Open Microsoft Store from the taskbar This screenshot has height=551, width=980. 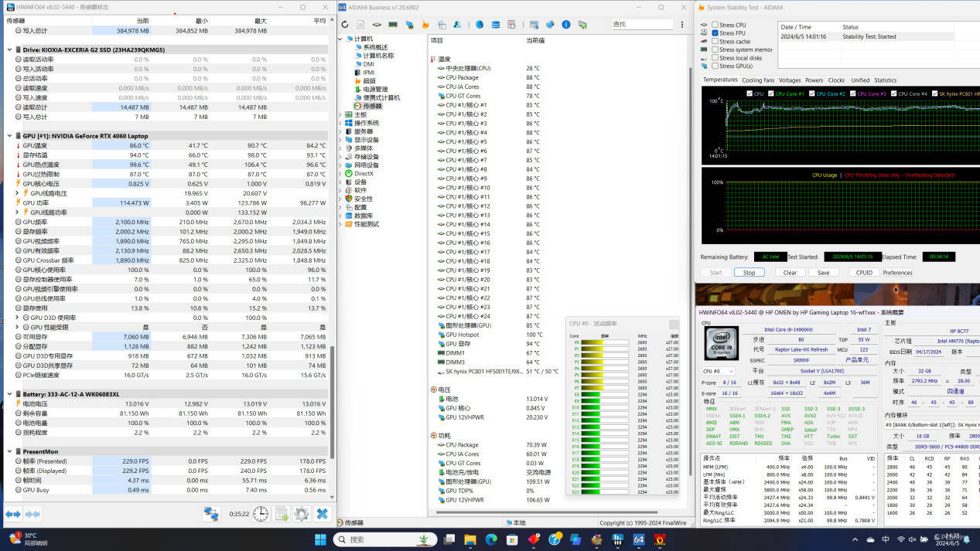[513, 539]
